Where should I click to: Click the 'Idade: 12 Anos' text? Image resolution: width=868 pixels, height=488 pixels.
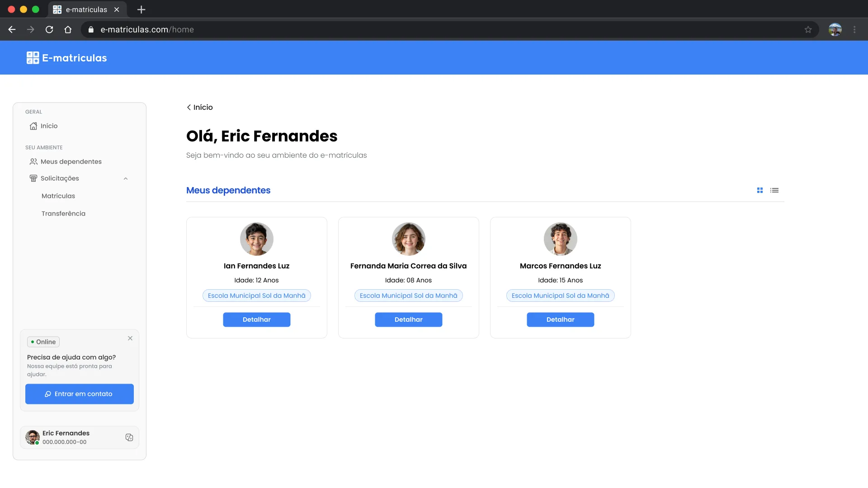(x=257, y=280)
